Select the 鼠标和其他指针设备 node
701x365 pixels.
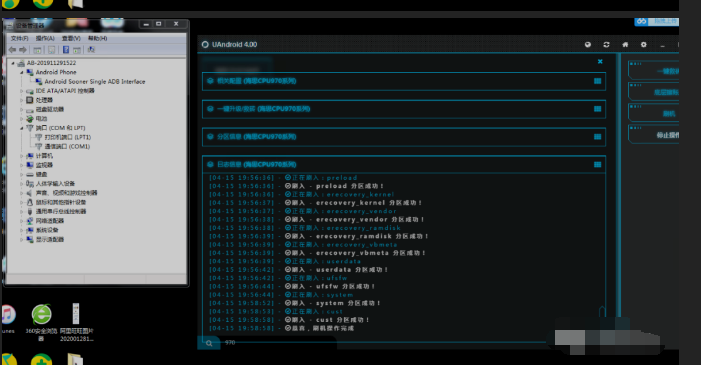(61, 202)
